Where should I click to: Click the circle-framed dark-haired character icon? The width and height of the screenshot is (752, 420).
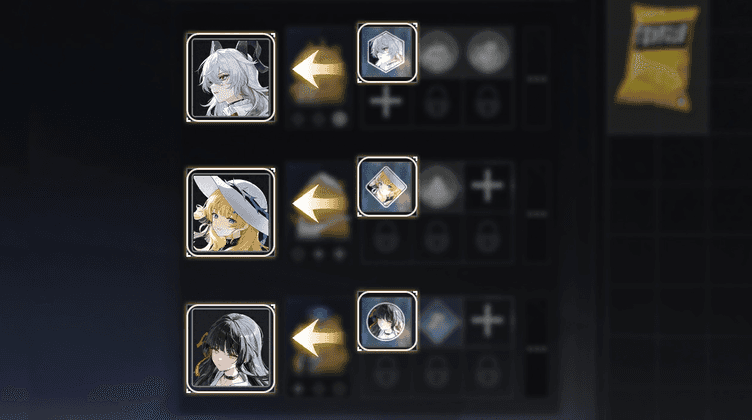(387, 321)
